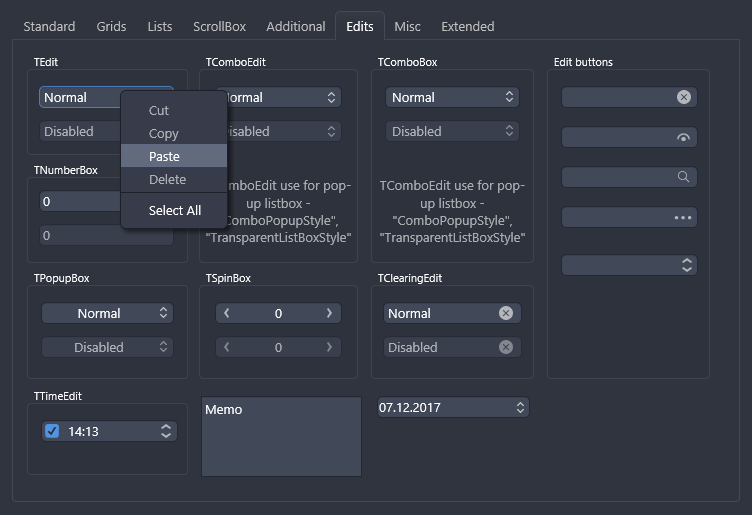
Task: Open the Normal TComboEdit dropdown arrow
Action: pyautogui.click(x=331, y=97)
